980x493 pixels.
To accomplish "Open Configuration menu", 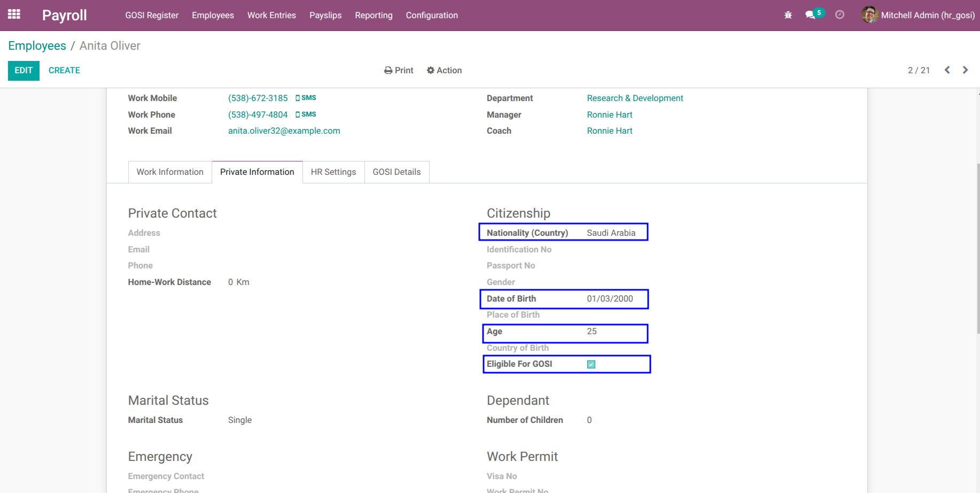I will [x=432, y=16].
